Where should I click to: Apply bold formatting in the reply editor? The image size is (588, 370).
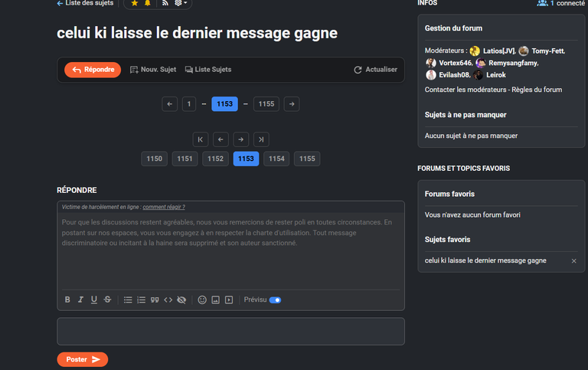(x=67, y=300)
